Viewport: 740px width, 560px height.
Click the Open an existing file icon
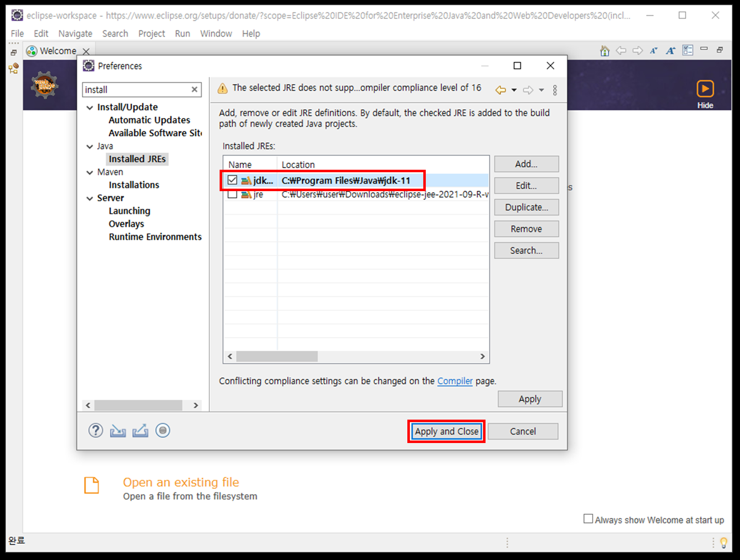coord(92,485)
